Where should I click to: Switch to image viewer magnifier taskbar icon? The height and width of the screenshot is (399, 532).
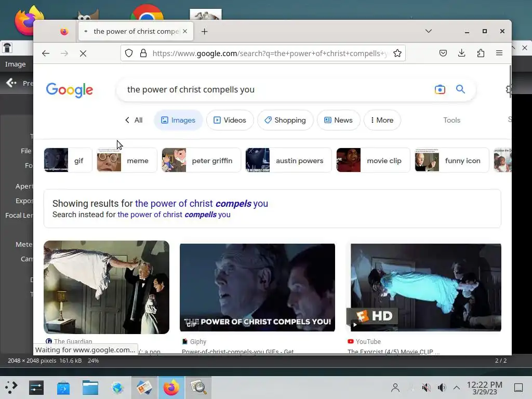click(198, 388)
